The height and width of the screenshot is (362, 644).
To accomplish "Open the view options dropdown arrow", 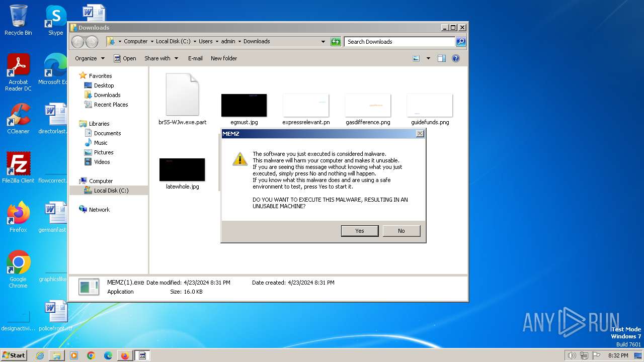I will click(x=428, y=58).
